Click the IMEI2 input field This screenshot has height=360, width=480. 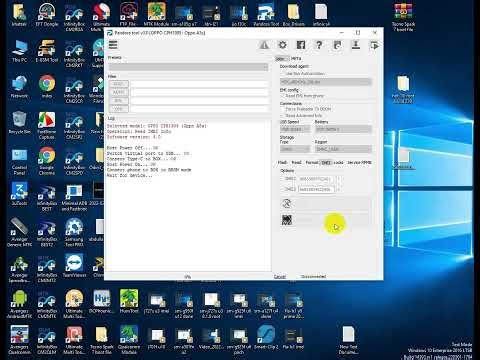pos(317,189)
